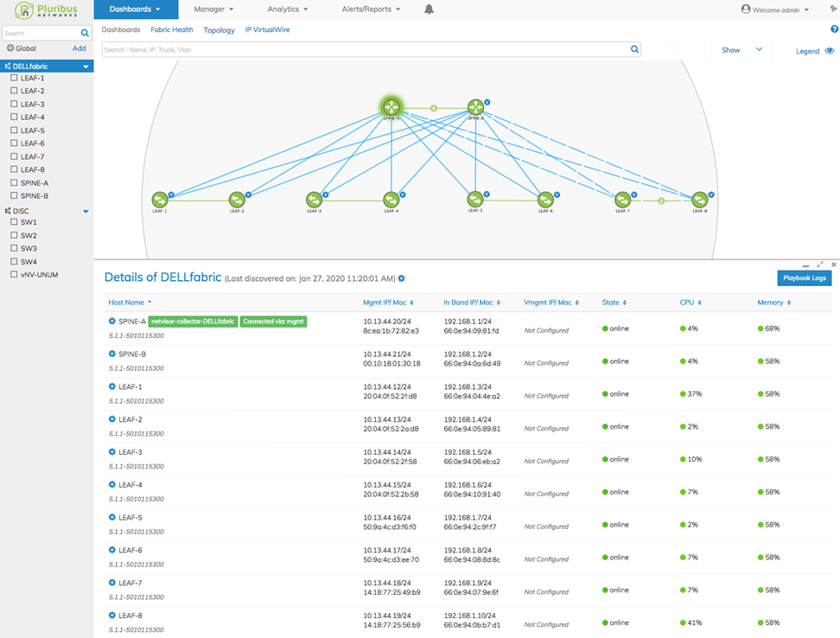Switch to the Fabric Health tab

172,29
